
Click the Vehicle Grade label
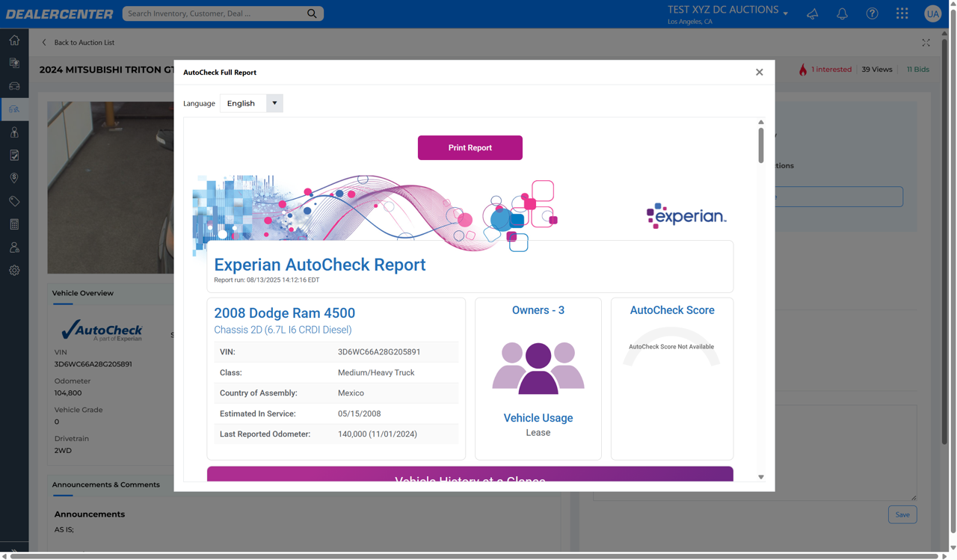click(79, 410)
